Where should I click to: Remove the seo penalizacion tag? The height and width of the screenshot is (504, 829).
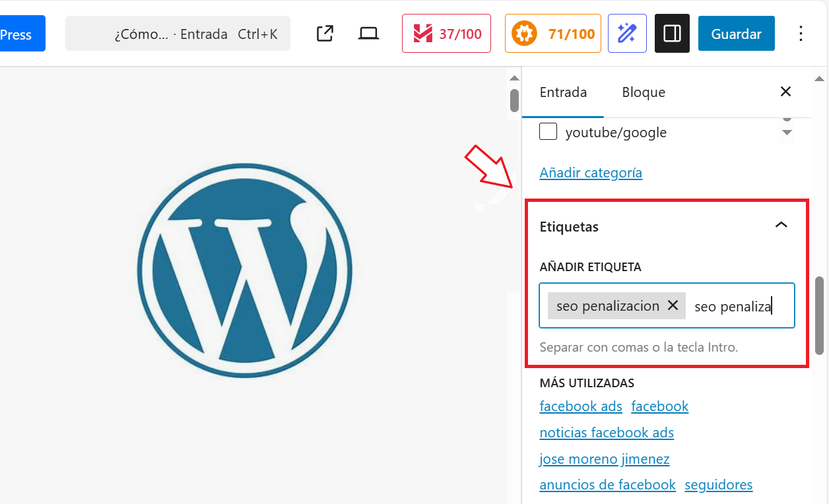[673, 305]
